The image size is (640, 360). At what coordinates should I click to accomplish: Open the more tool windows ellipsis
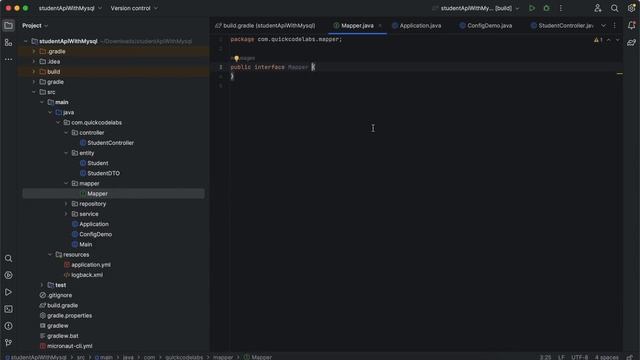pyautogui.click(x=8, y=60)
